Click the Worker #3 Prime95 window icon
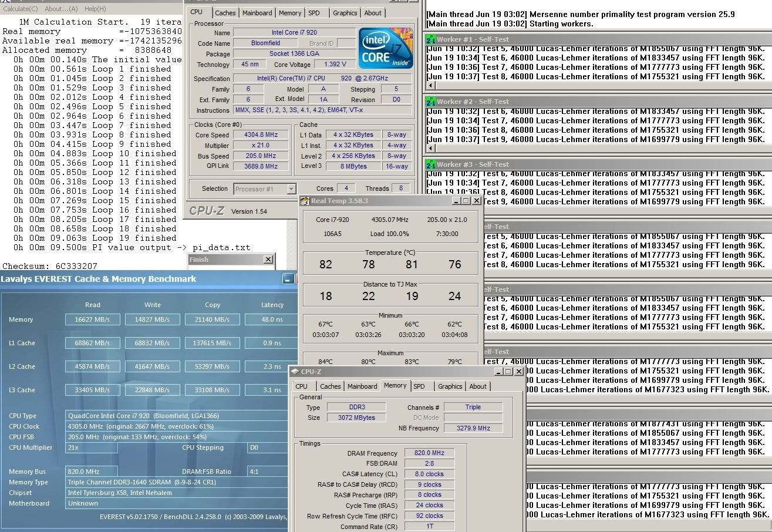The image size is (772, 532). click(x=430, y=164)
